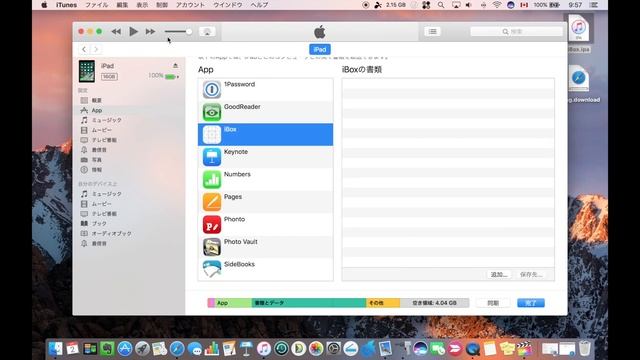The width and height of the screenshot is (640, 360).
Task: Open the Wi-Fi status menu
Action: pyautogui.click(x=497, y=5)
